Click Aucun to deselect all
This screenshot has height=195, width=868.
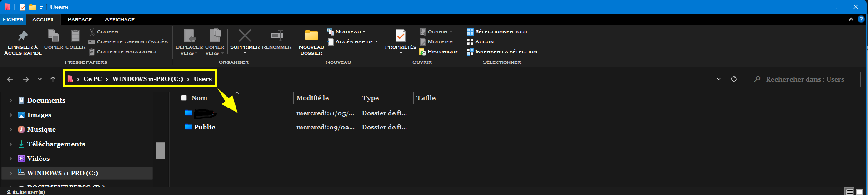(x=480, y=42)
